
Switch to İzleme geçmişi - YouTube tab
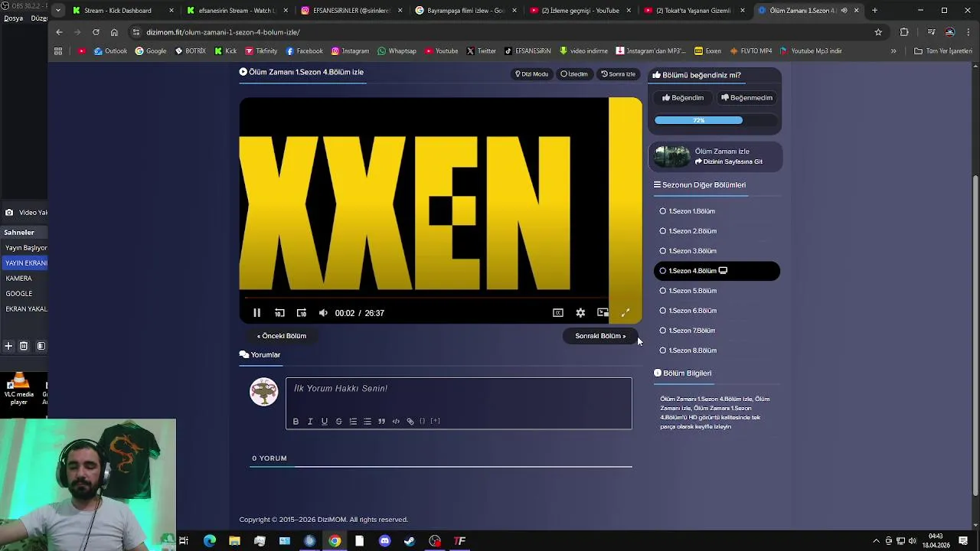click(x=580, y=11)
